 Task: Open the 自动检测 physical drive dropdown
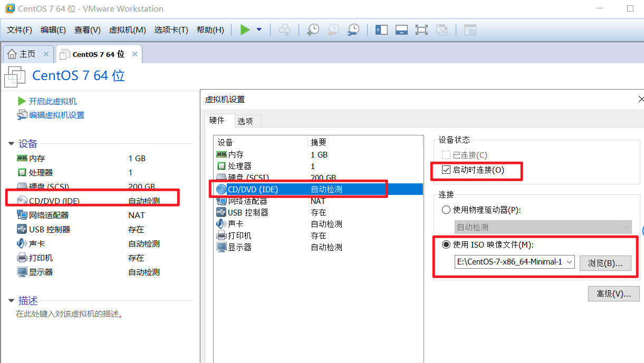point(543,227)
